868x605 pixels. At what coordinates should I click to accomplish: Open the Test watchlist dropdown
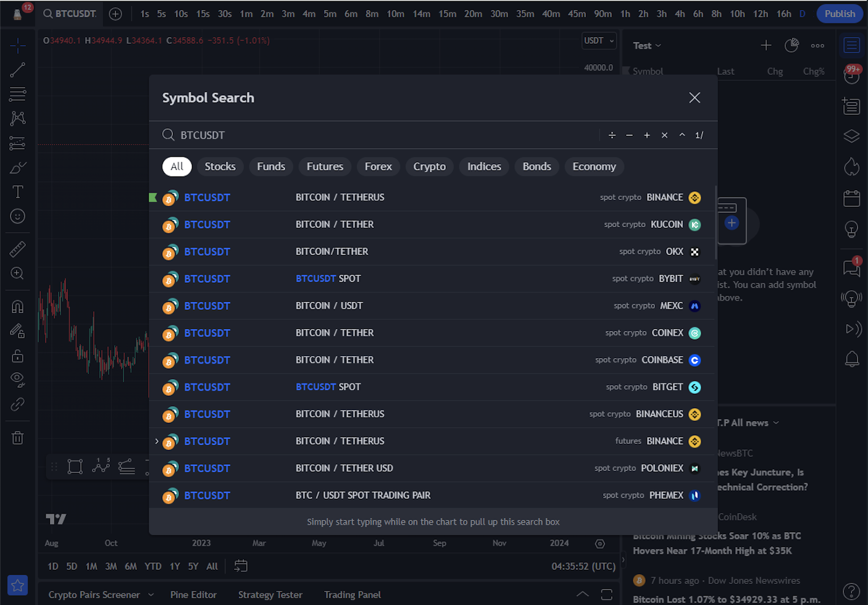pyautogui.click(x=647, y=46)
